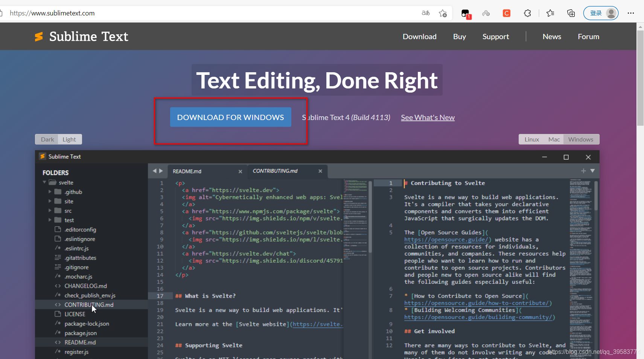Expand the src folder arrow
This screenshot has height=359, width=644.
tap(50, 210)
